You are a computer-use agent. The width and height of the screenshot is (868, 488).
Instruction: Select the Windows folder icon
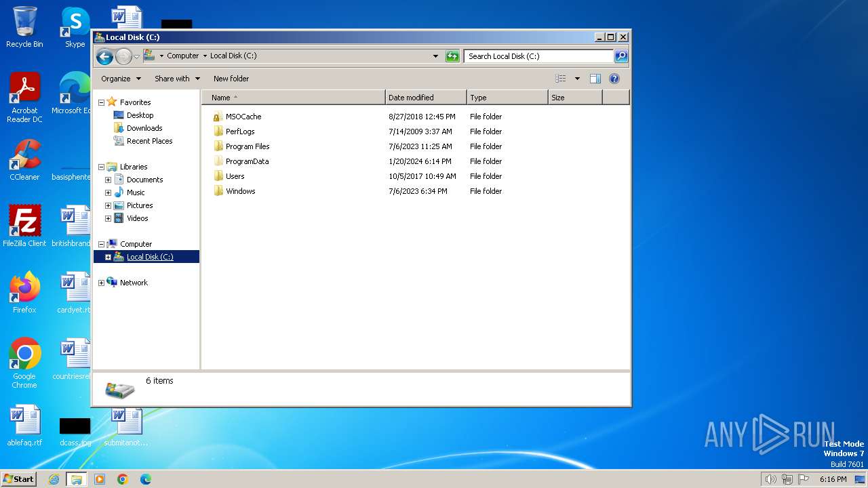(x=218, y=191)
